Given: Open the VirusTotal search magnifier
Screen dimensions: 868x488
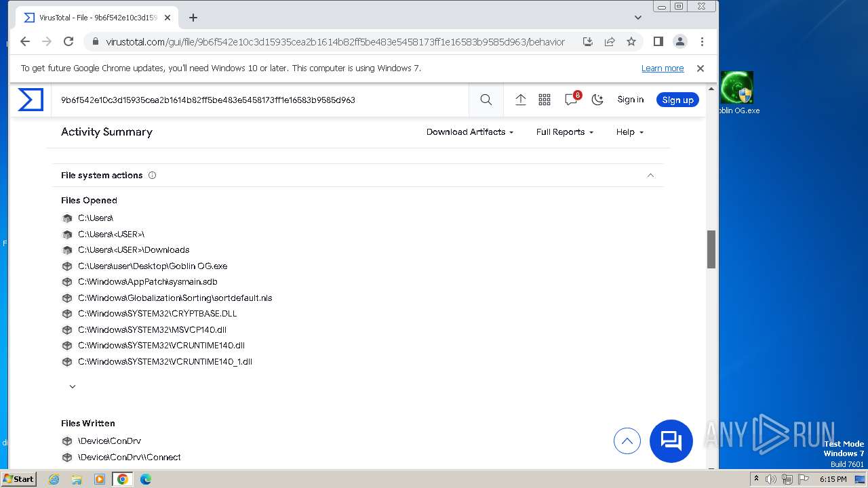Looking at the screenshot, I should (x=486, y=100).
